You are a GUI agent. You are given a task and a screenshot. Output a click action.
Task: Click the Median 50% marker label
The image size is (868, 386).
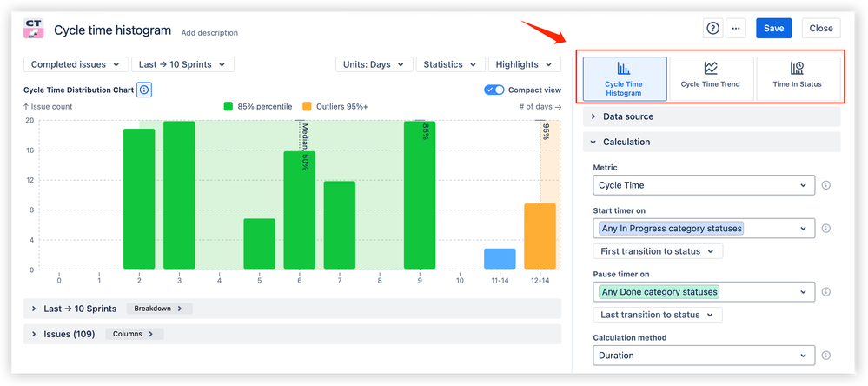pos(304,147)
